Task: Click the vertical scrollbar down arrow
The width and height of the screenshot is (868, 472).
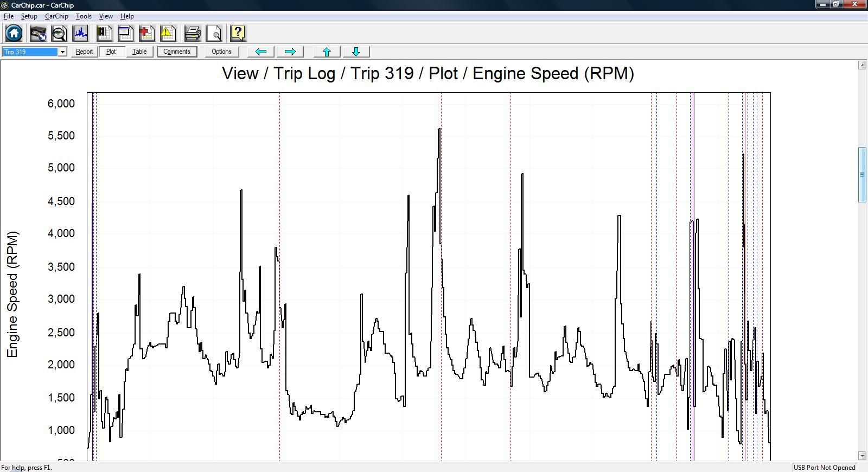Action: (x=863, y=456)
